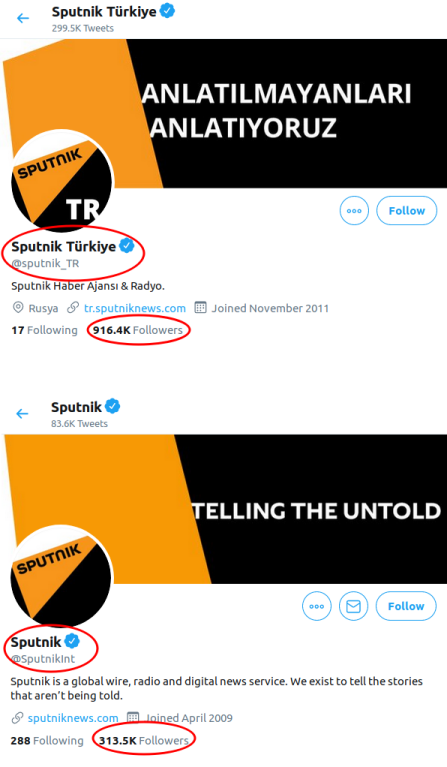
Task: Click the back arrow beside Sputnik Türkiye header
Action: (x=22, y=19)
